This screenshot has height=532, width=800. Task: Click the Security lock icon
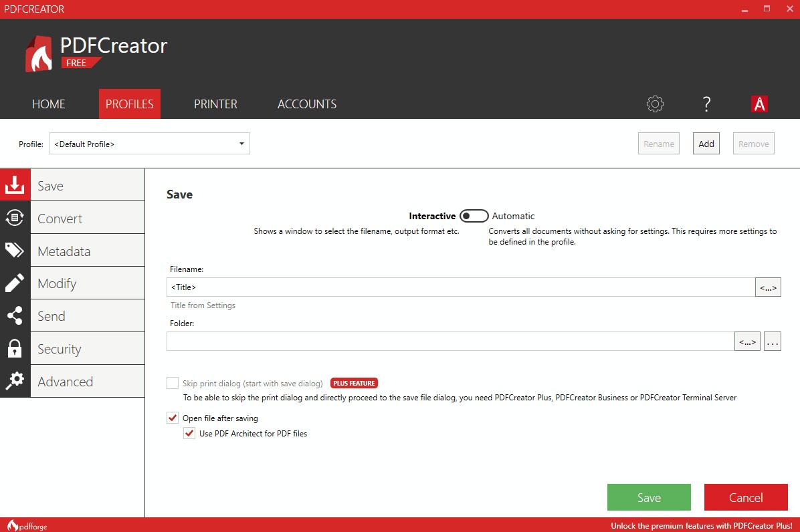tap(15, 348)
